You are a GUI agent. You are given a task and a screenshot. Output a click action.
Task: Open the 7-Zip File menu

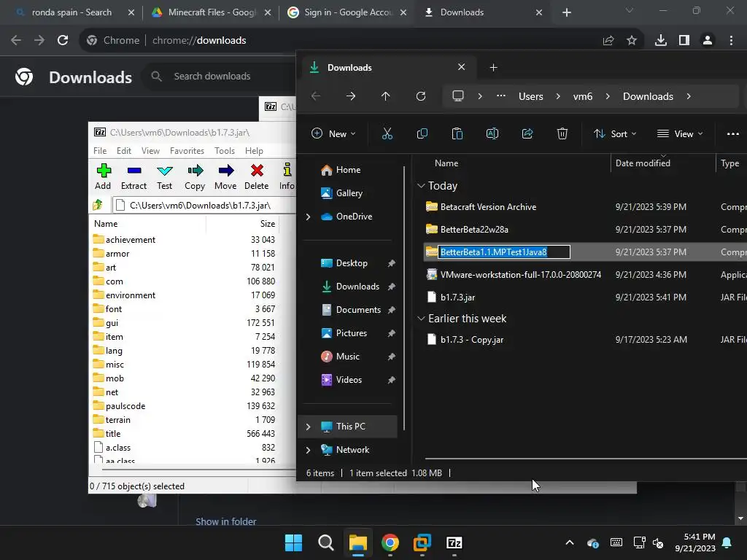100,150
